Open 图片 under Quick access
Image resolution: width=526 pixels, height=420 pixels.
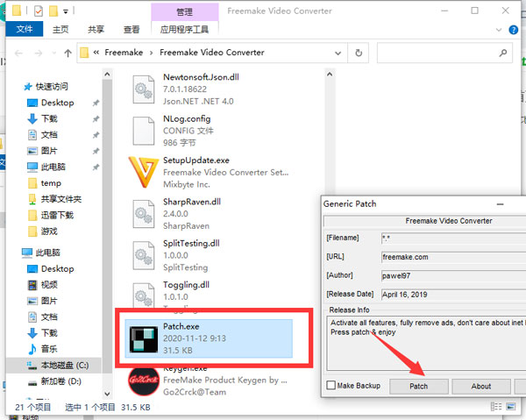point(49,151)
